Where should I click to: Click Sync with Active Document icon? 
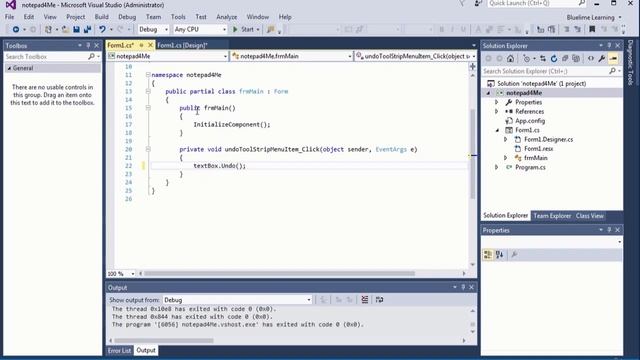pyautogui.click(x=543, y=59)
